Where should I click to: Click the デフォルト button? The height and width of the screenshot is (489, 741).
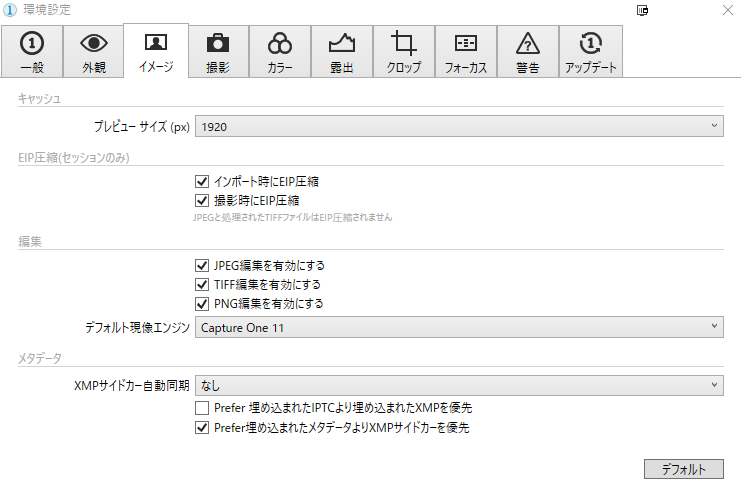pyautogui.click(x=684, y=469)
